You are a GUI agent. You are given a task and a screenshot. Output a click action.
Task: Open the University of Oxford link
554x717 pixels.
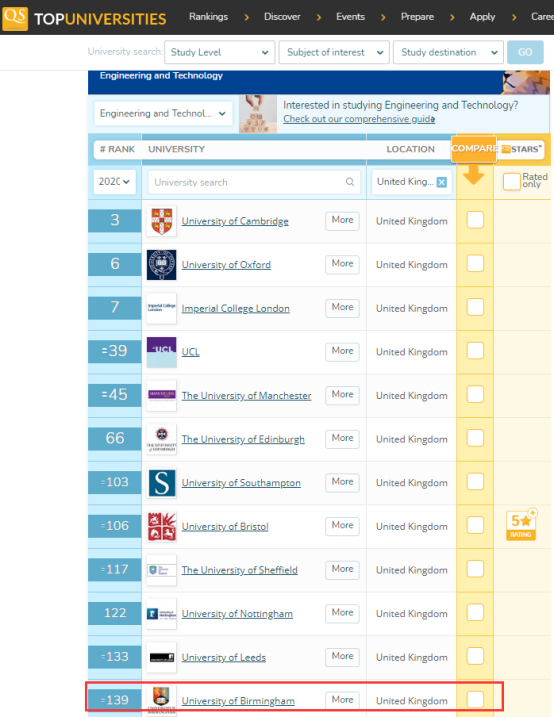click(x=226, y=265)
